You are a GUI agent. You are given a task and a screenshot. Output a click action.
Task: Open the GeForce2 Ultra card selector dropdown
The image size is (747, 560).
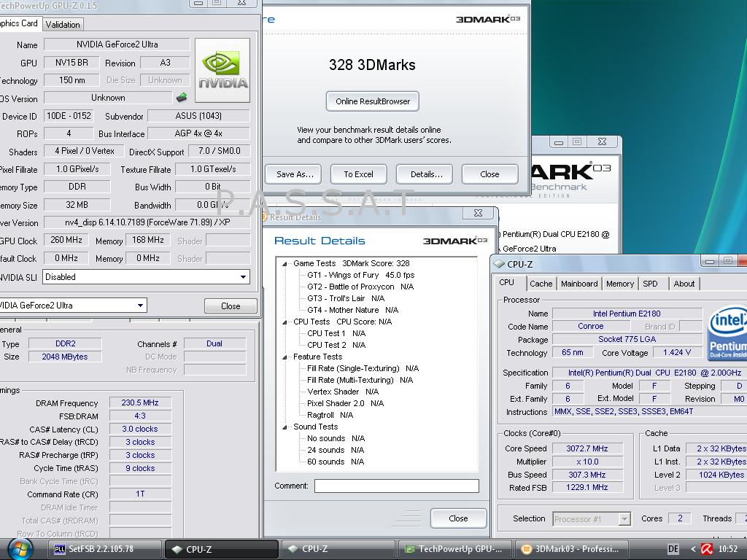(141, 306)
